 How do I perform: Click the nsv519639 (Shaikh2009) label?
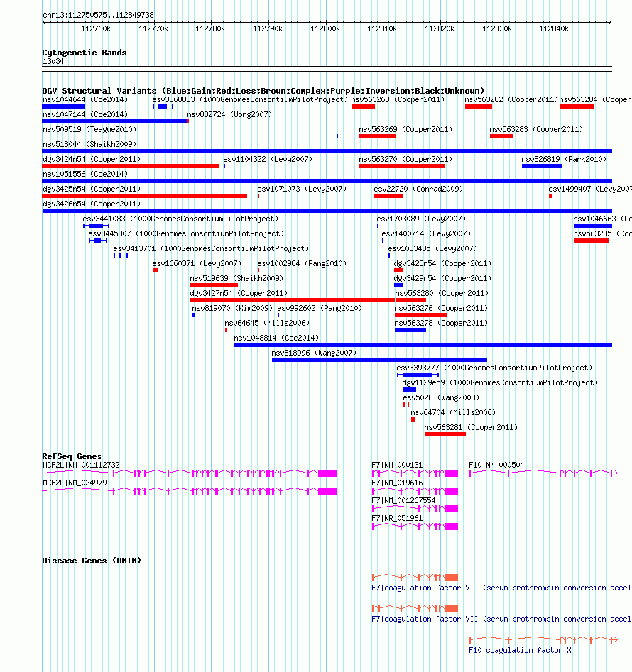tap(236, 279)
